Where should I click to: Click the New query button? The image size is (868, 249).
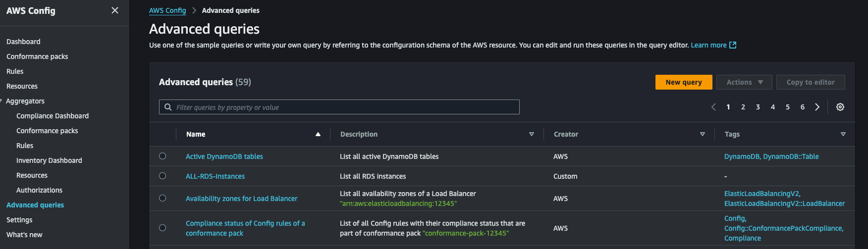click(x=683, y=82)
